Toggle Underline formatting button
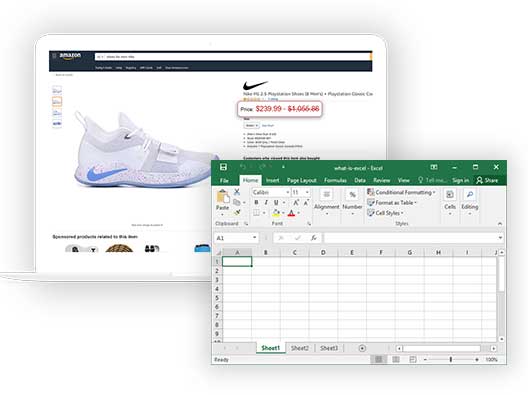The width and height of the screenshot is (528, 395). coord(276,202)
